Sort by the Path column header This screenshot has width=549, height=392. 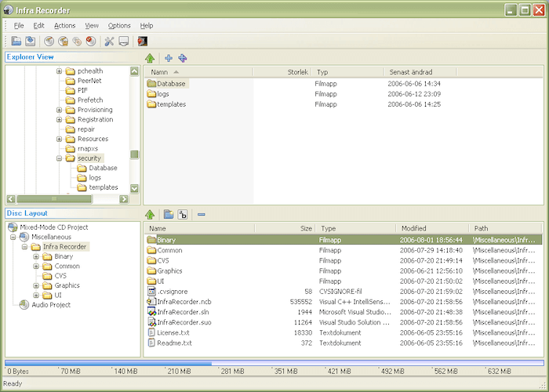tap(506, 229)
